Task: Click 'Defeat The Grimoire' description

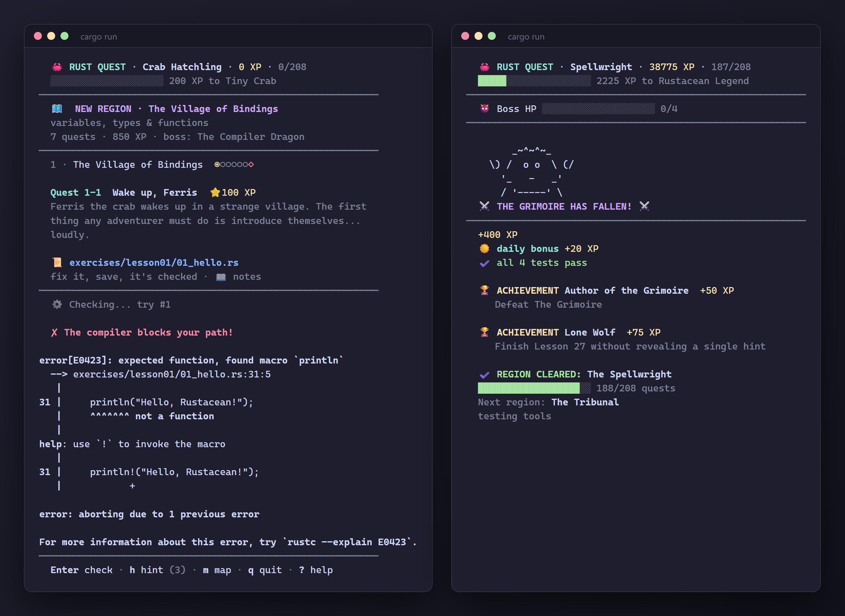Action: tap(548, 305)
